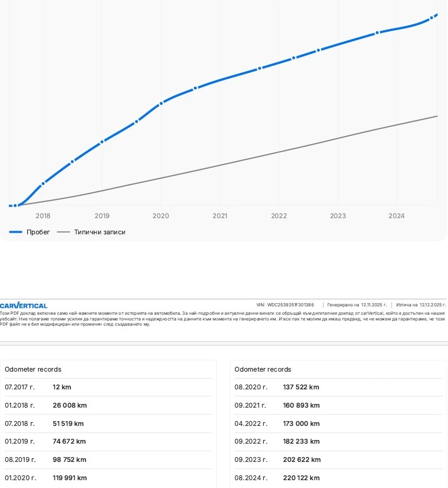Select the mileage data point at 2018

(43, 183)
